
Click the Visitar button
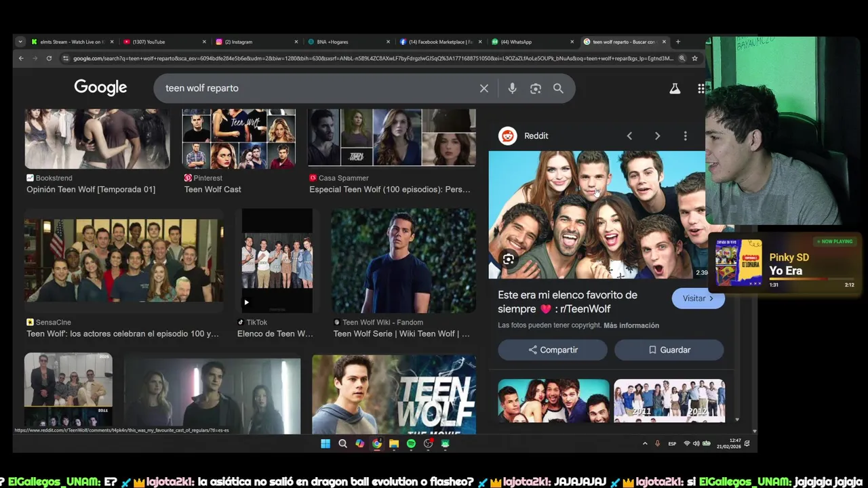(x=698, y=298)
